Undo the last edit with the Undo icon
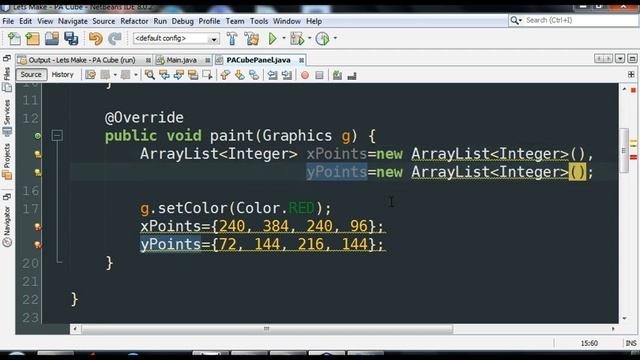Screen dimensions: 640x360 (x=96, y=38)
